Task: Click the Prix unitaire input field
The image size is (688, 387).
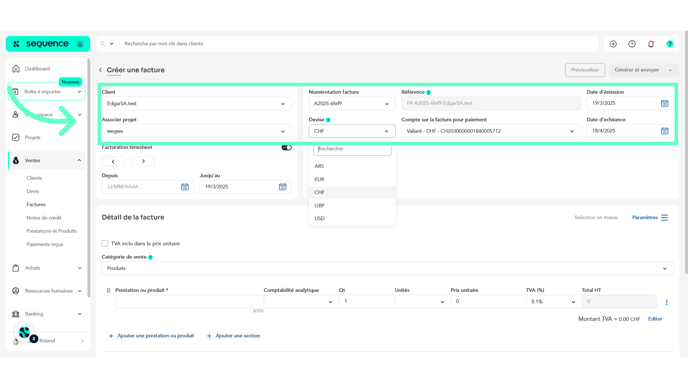Action: [x=488, y=302]
